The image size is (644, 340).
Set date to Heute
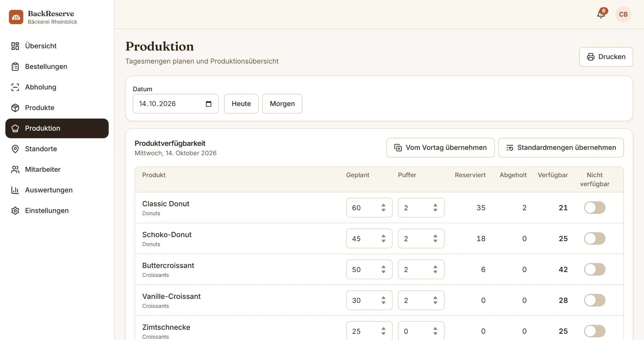(241, 104)
